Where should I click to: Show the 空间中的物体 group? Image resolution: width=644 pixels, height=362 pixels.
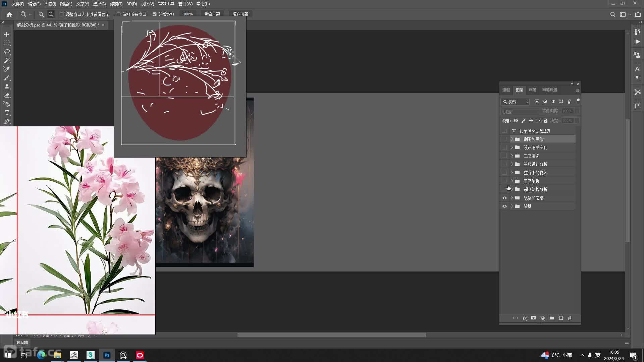coord(504,173)
